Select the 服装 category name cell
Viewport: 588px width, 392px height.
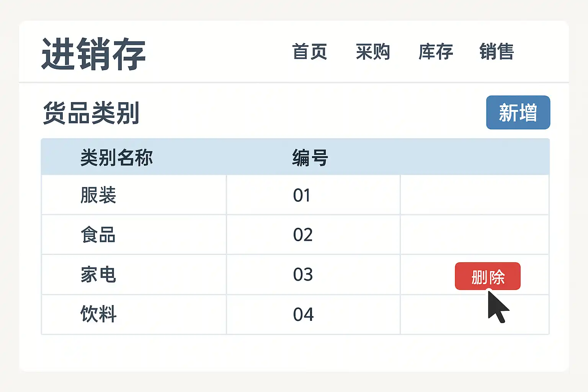click(98, 195)
